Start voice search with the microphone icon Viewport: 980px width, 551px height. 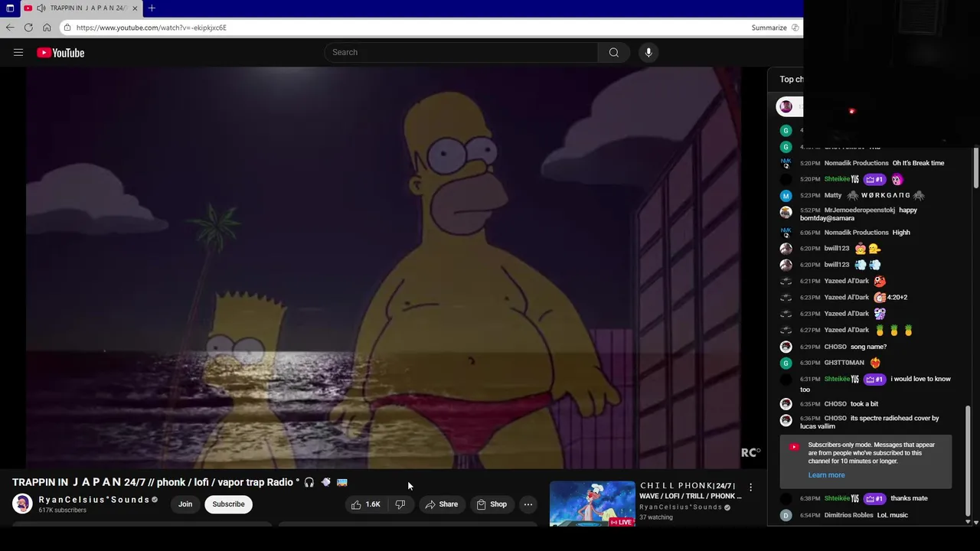click(648, 52)
